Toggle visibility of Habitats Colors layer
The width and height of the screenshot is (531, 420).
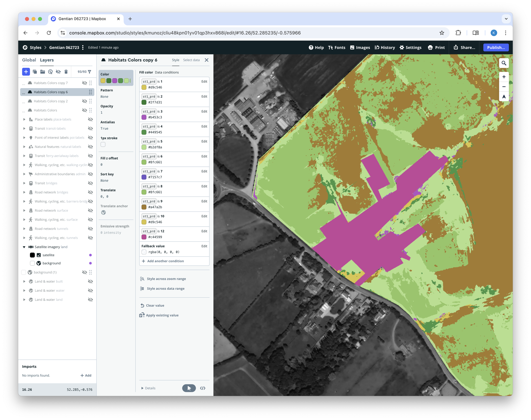click(x=84, y=110)
